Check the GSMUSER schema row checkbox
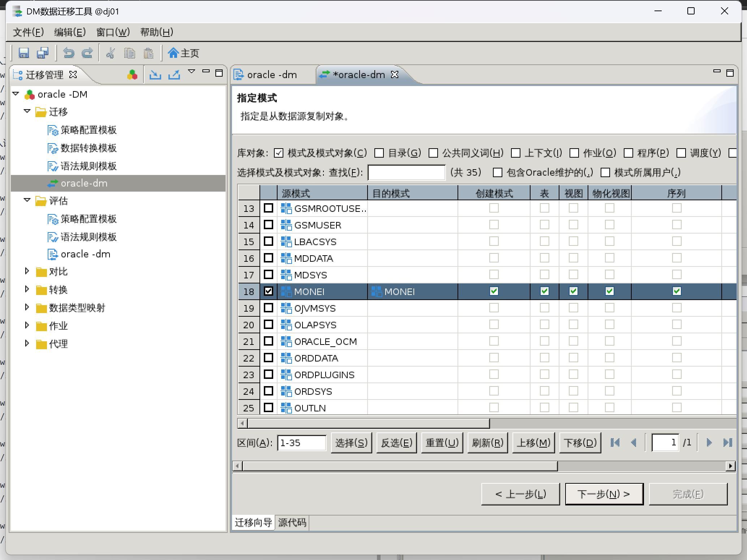Image resolution: width=747 pixels, height=560 pixels. pyautogui.click(x=268, y=225)
